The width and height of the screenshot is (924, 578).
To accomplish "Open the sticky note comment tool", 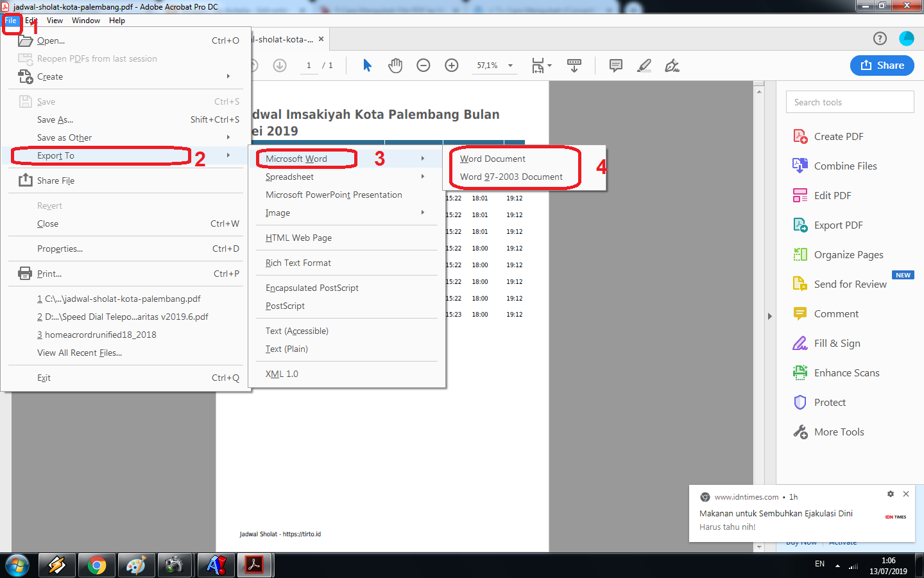I will (615, 65).
